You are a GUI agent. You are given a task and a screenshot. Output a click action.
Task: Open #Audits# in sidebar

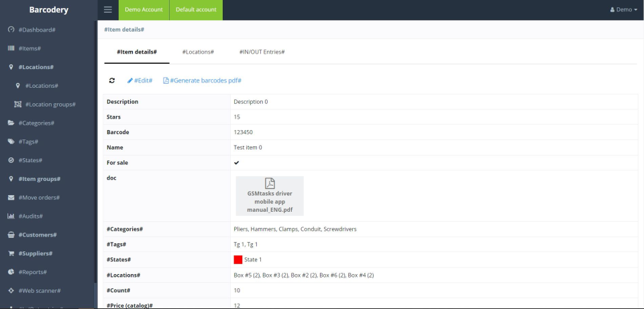(31, 217)
